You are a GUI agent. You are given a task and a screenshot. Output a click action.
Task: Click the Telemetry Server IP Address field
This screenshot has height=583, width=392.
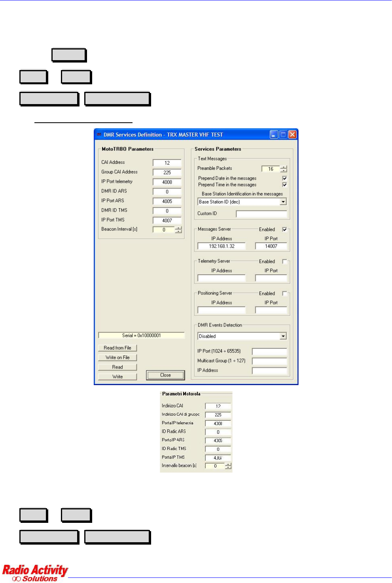pos(222,278)
